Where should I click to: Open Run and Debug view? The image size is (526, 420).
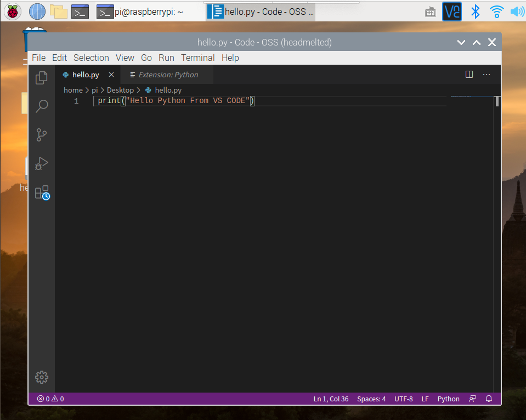click(x=42, y=163)
